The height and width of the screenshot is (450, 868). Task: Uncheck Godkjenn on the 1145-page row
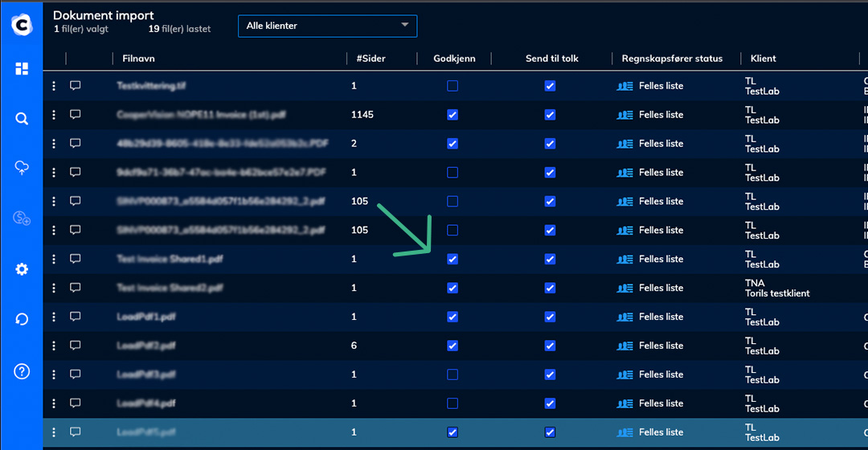click(452, 115)
